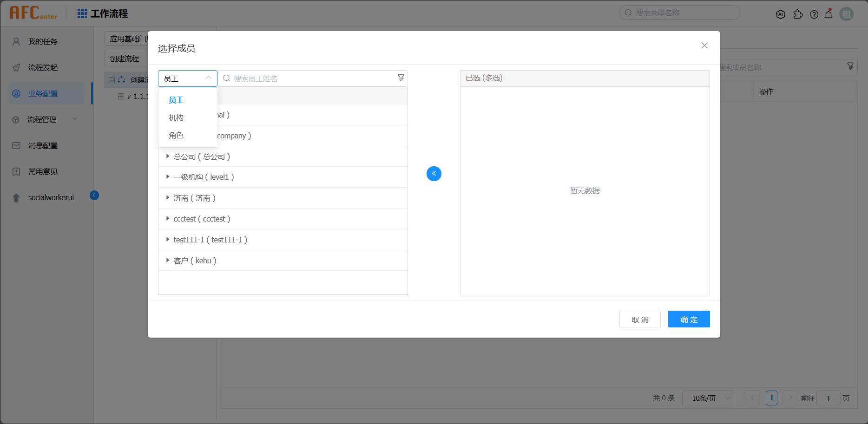Open the notification bell icon

point(829,14)
